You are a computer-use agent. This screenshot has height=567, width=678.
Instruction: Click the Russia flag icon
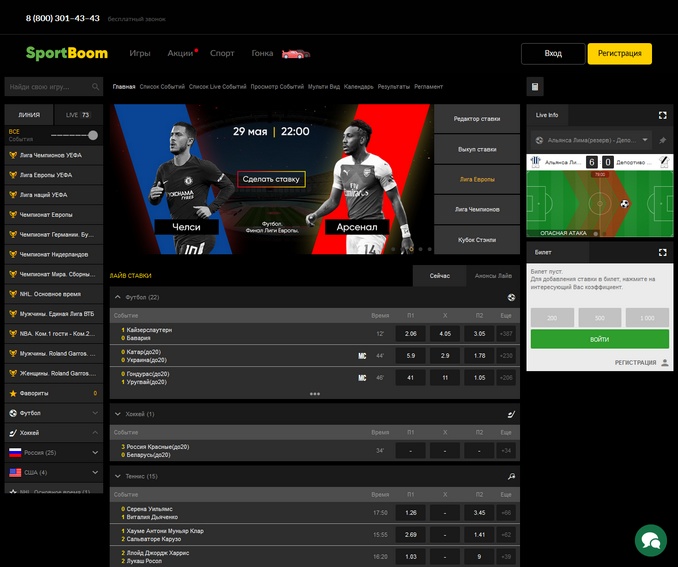[x=15, y=452]
